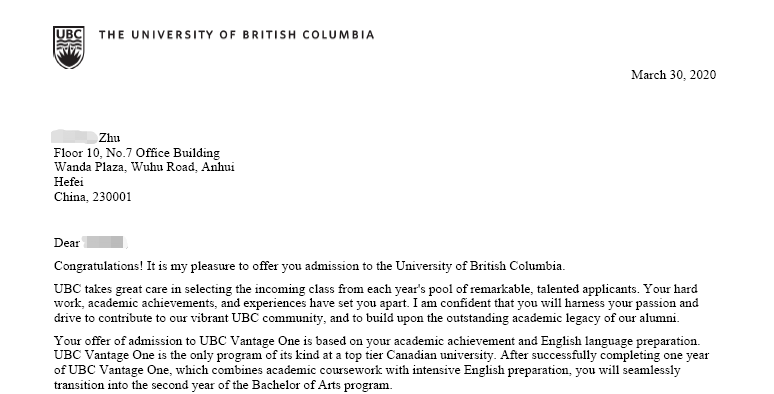
Task: Click the city name Hefei
Action: [x=69, y=182]
